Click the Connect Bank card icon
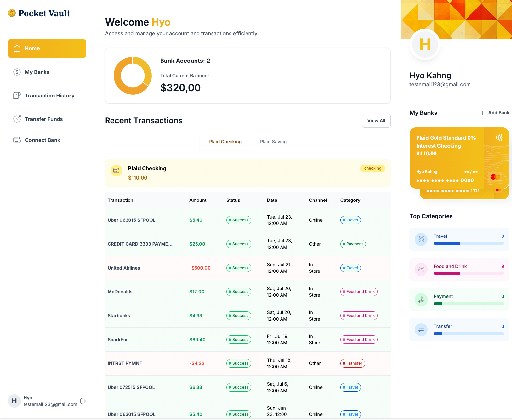512x420 pixels. 17,140
